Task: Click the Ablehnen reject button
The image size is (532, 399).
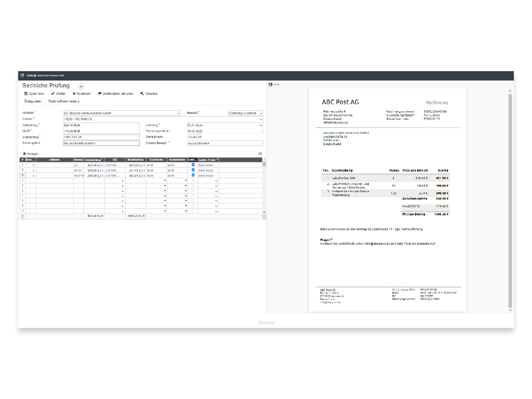Action: pyautogui.click(x=81, y=94)
